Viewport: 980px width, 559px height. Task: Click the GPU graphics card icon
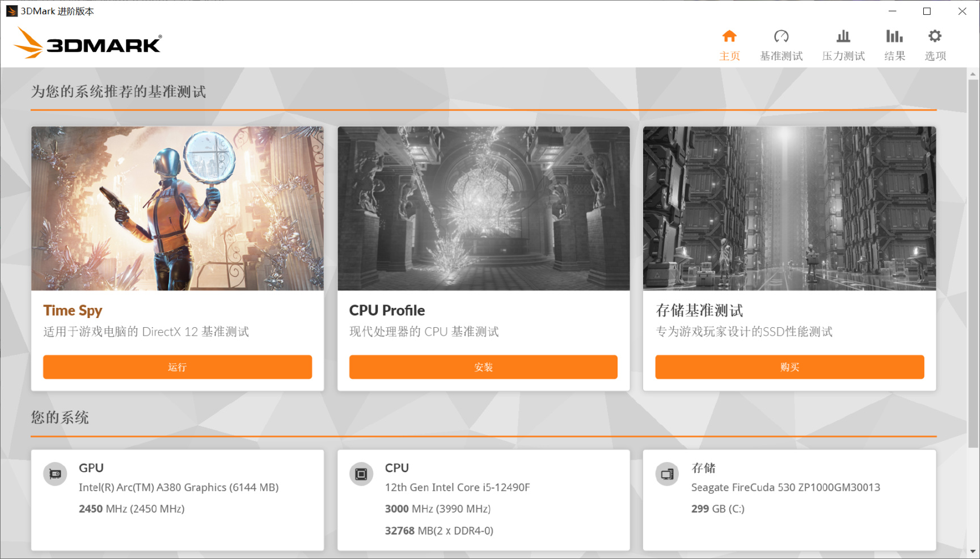55,474
